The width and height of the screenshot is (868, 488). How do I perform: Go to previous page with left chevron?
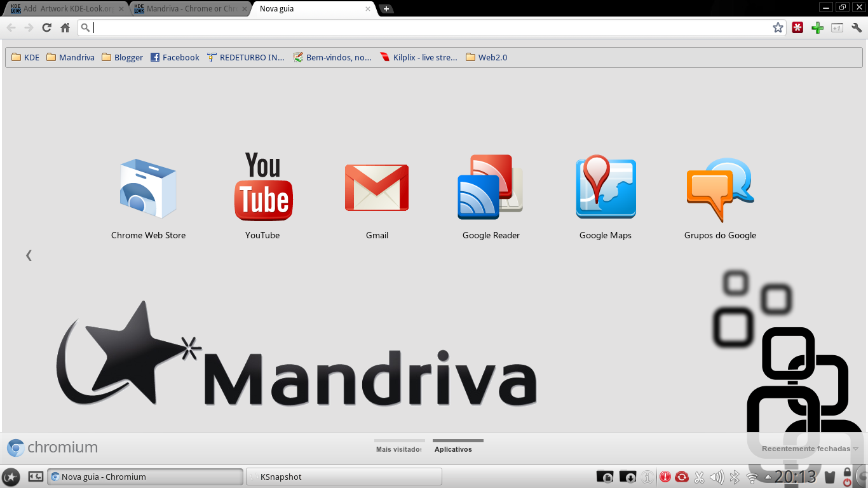pyautogui.click(x=29, y=255)
